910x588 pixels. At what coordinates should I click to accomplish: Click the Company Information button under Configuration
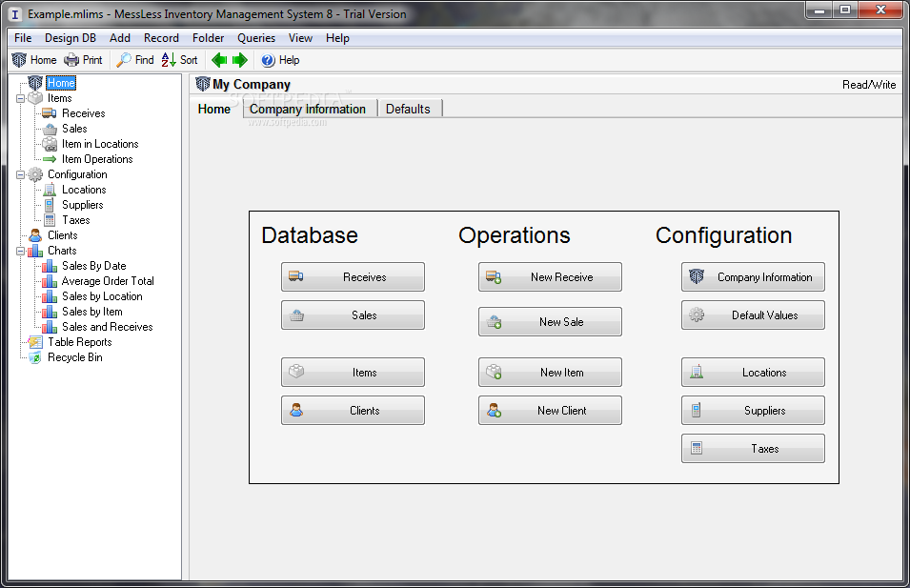pyautogui.click(x=753, y=277)
